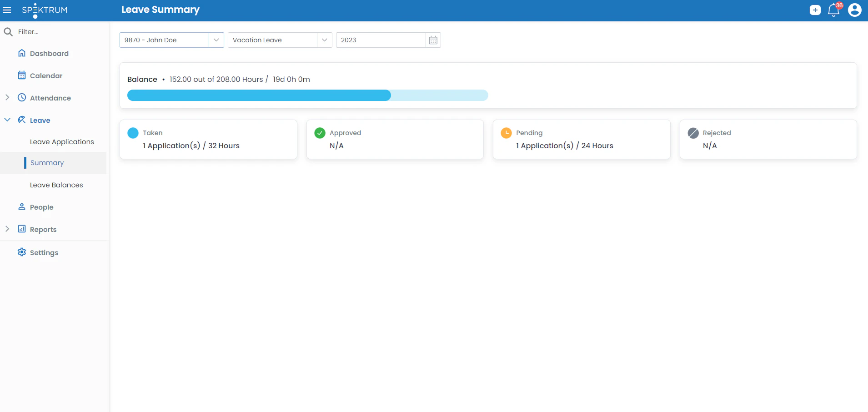Open the sidebar hamburger menu
868x412 pixels.
(7, 10)
